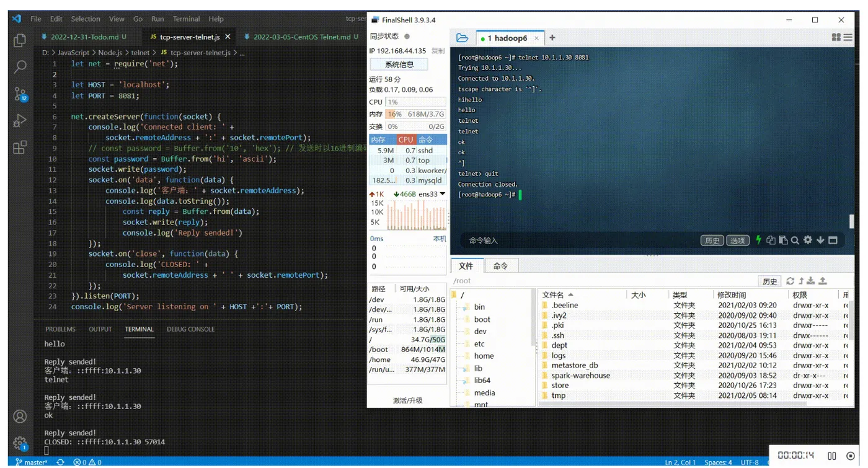Expand the lib64 folder in tree

point(466,380)
